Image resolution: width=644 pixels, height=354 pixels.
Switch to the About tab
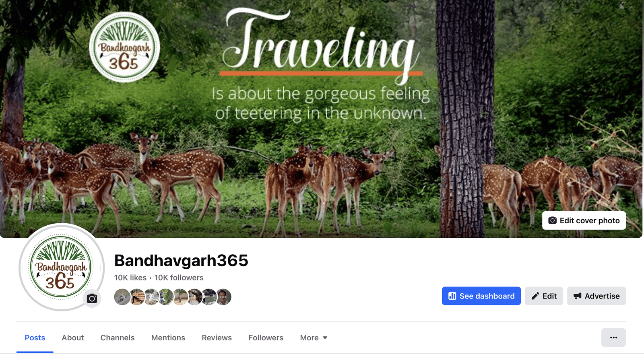coord(73,338)
